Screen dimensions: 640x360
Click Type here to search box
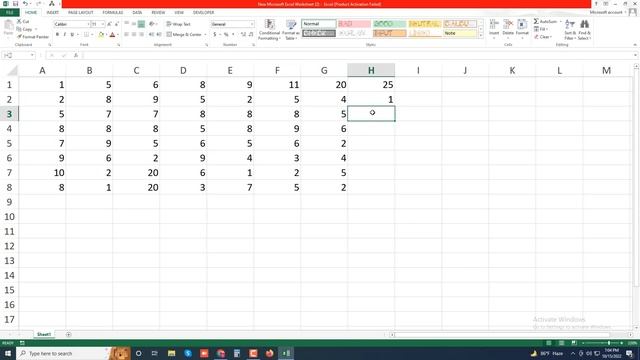pyautogui.click(x=62, y=353)
